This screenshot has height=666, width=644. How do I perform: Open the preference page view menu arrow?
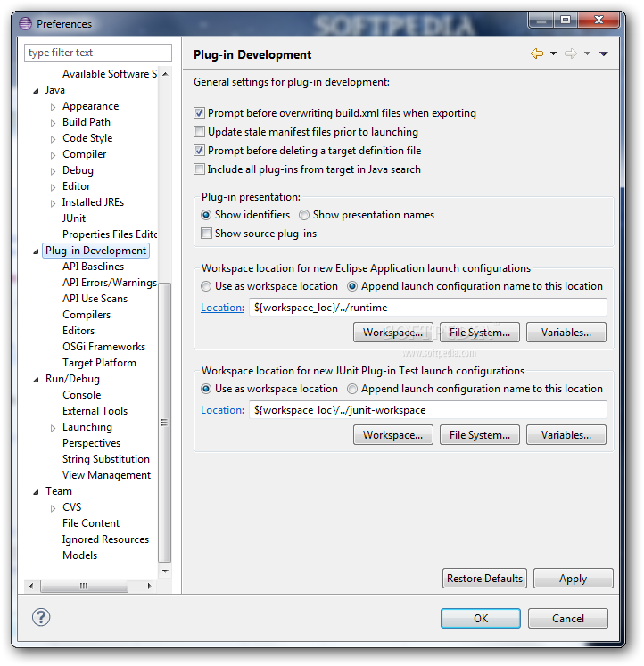click(604, 53)
